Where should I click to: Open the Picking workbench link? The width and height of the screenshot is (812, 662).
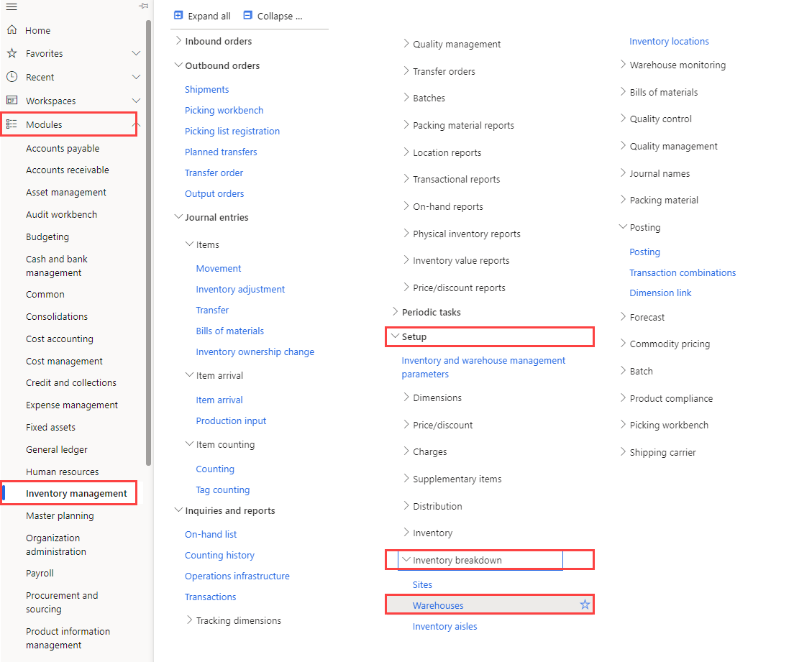click(x=224, y=110)
